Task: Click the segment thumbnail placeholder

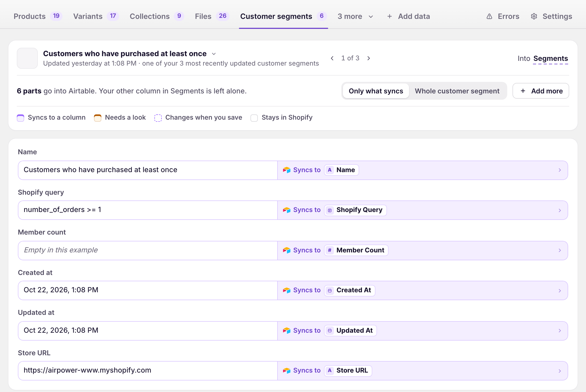Action: pyautogui.click(x=27, y=58)
